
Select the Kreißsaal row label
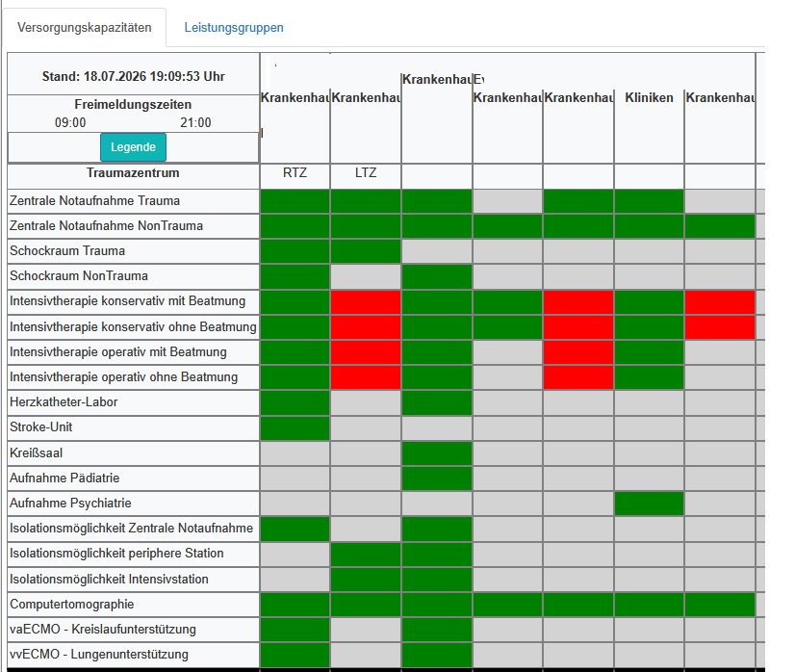click(x=36, y=452)
